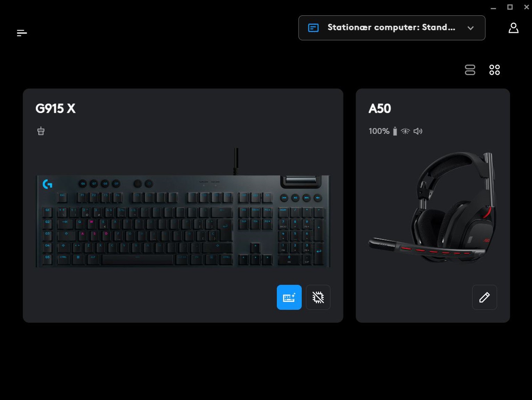Edit the A50 headset settings
Screen dimensions: 532x400
click(484, 297)
